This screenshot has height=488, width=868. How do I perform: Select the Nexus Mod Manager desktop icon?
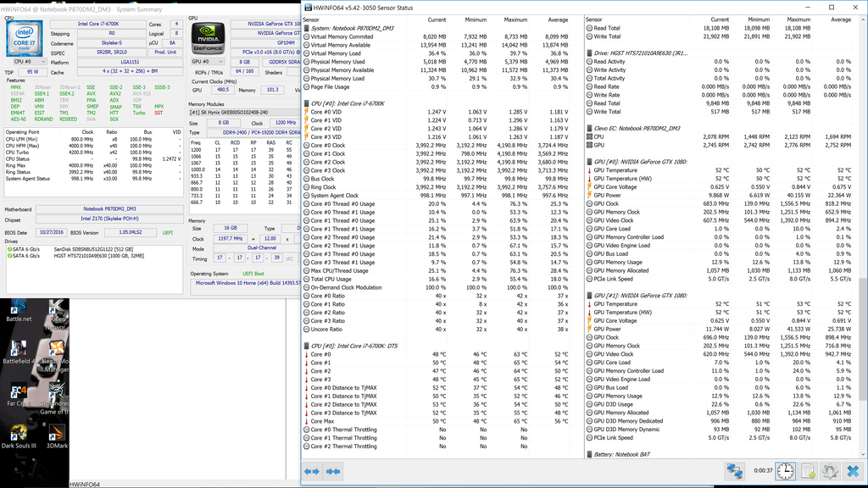(x=57, y=355)
